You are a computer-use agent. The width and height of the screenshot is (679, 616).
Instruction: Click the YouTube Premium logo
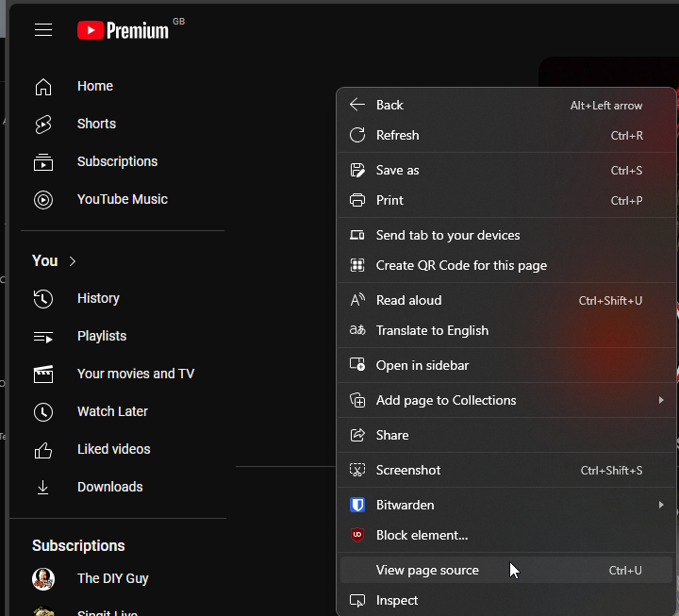point(124,30)
